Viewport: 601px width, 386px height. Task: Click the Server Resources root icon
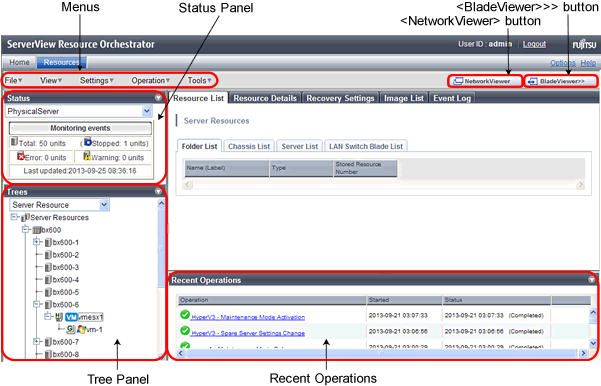25,217
